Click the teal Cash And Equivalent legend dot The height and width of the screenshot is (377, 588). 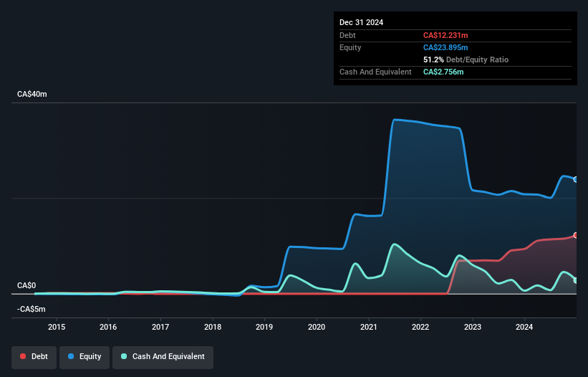[x=124, y=356]
